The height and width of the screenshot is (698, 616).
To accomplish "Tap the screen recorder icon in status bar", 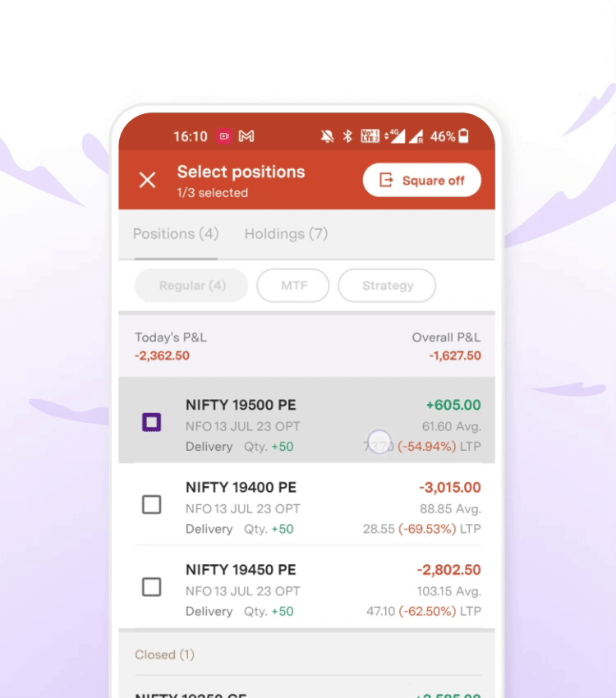I will [224, 136].
